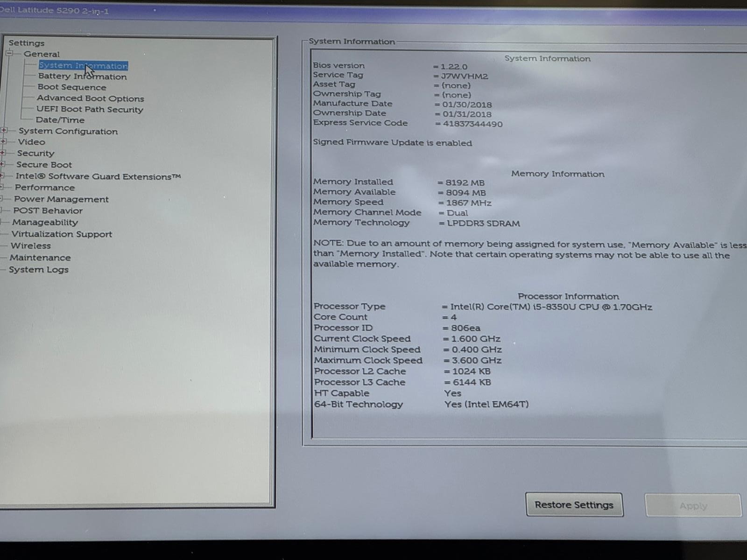This screenshot has height=560, width=747.
Task: Select Intel Software Guard Extensions category
Action: pos(98,176)
